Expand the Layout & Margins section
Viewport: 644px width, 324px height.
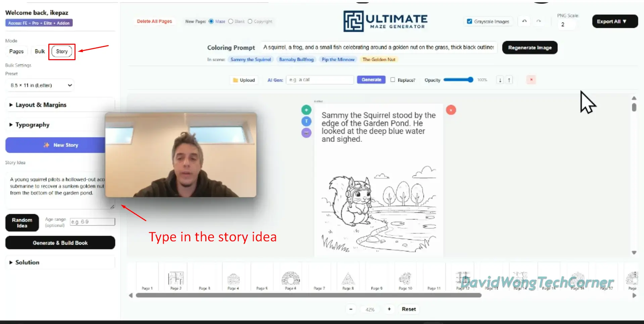(x=41, y=105)
